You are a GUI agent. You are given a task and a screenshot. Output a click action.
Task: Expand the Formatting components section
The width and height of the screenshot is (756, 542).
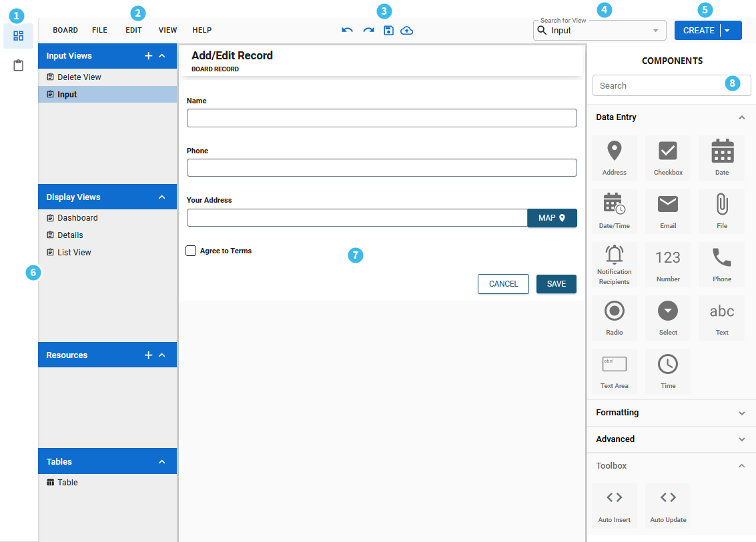point(741,413)
